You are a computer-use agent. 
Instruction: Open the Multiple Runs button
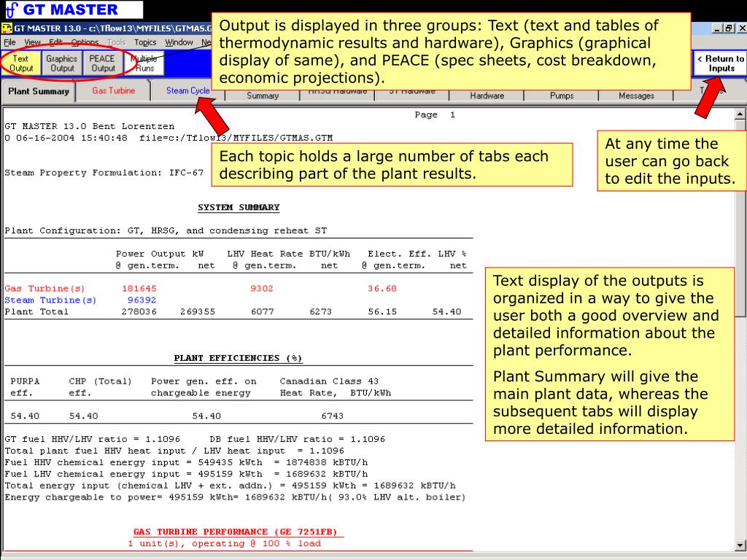pos(144,63)
